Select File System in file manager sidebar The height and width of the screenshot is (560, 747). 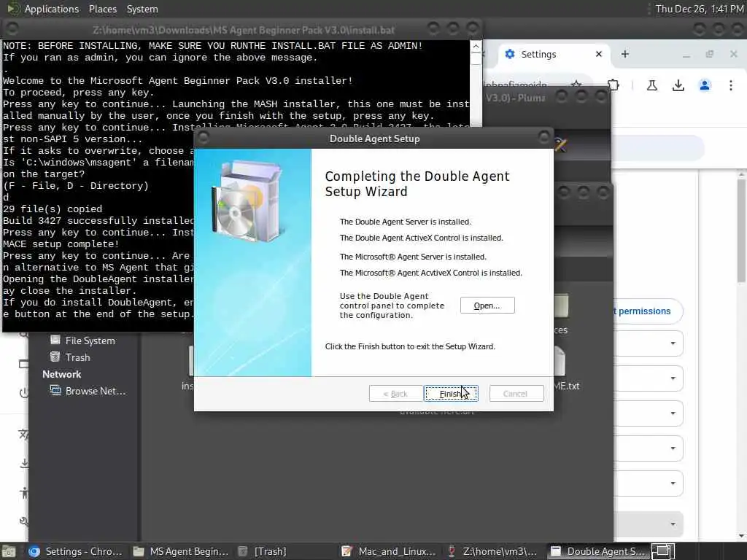click(90, 341)
